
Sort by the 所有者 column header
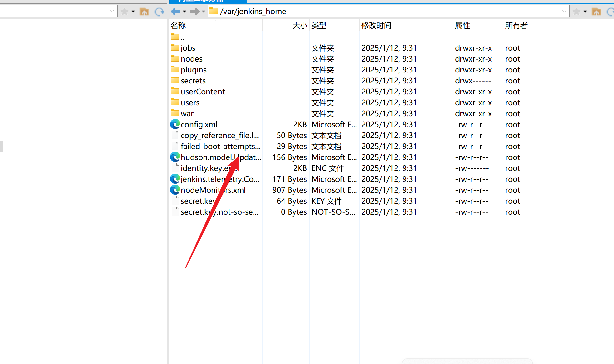[x=516, y=26]
